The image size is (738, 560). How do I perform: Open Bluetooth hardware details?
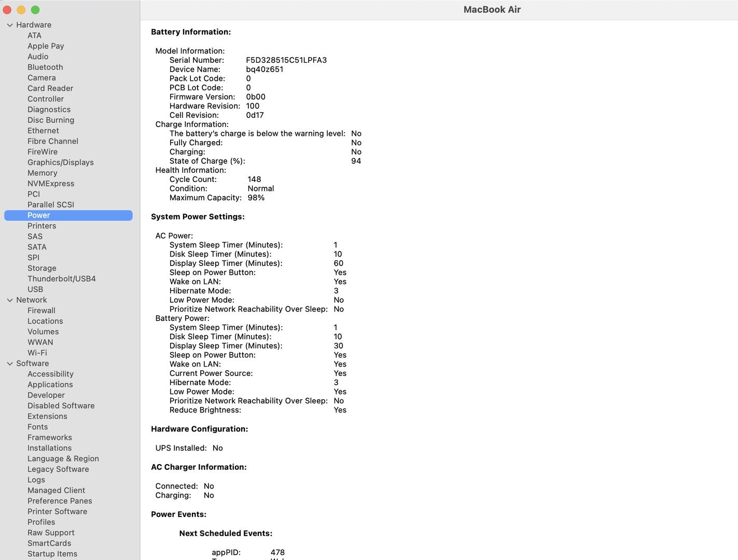[45, 67]
